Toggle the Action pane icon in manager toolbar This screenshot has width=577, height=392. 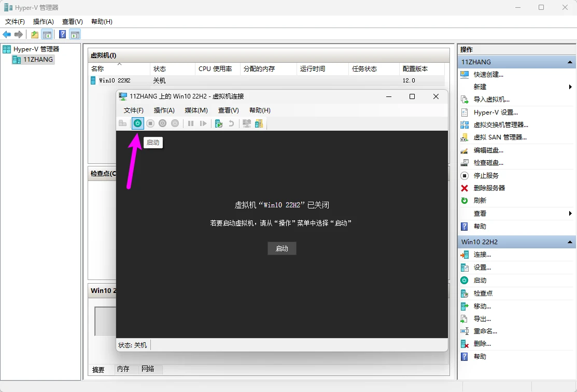(75, 35)
